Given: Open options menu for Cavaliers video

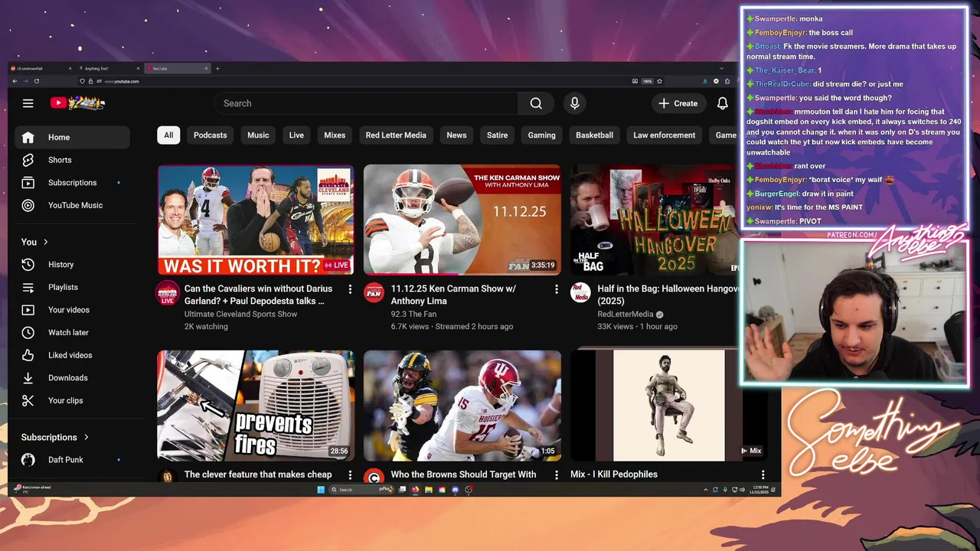Looking at the screenshot, I should 350,289.
